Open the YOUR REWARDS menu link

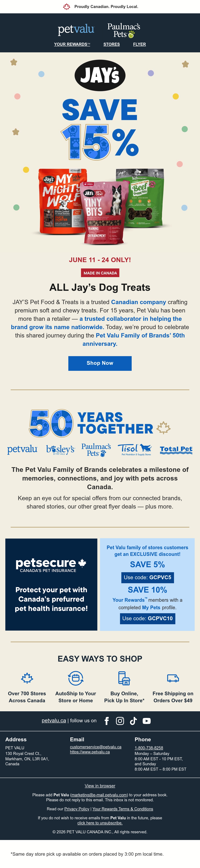[x=72, y=44]
